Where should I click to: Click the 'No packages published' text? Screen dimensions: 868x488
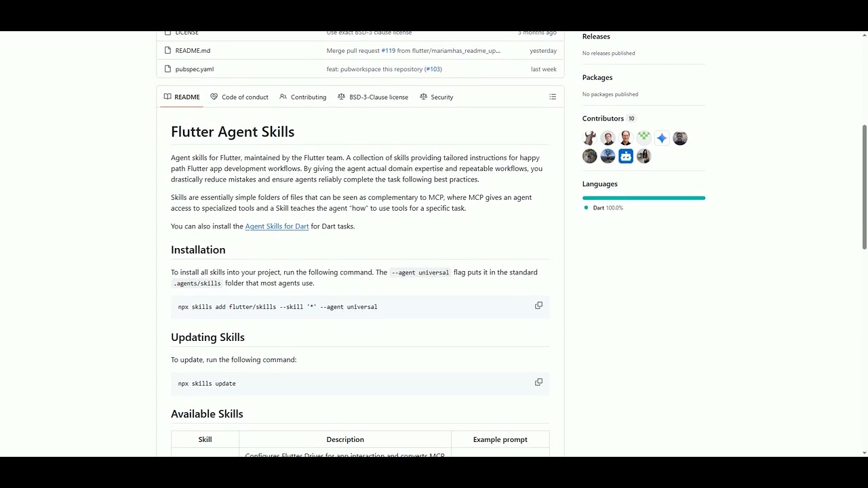610,94
